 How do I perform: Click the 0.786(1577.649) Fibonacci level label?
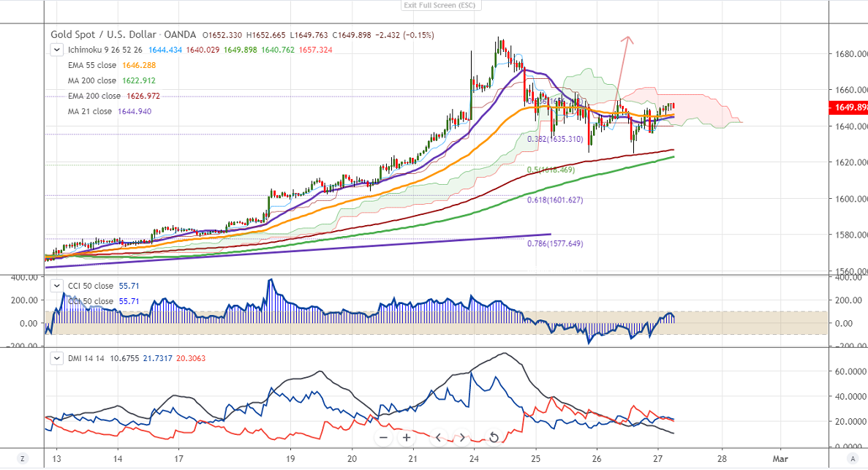[x=555, y=243]
